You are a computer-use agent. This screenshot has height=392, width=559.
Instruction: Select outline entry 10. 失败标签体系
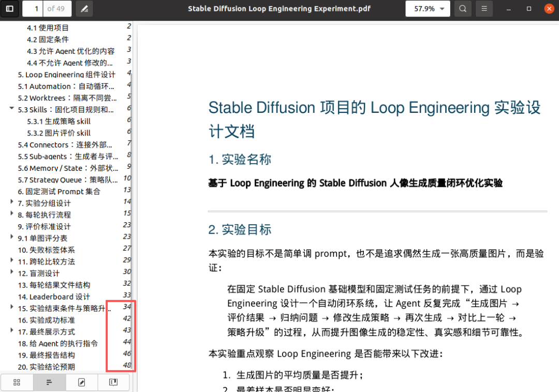pyautogui.click(x=47, y=250)
